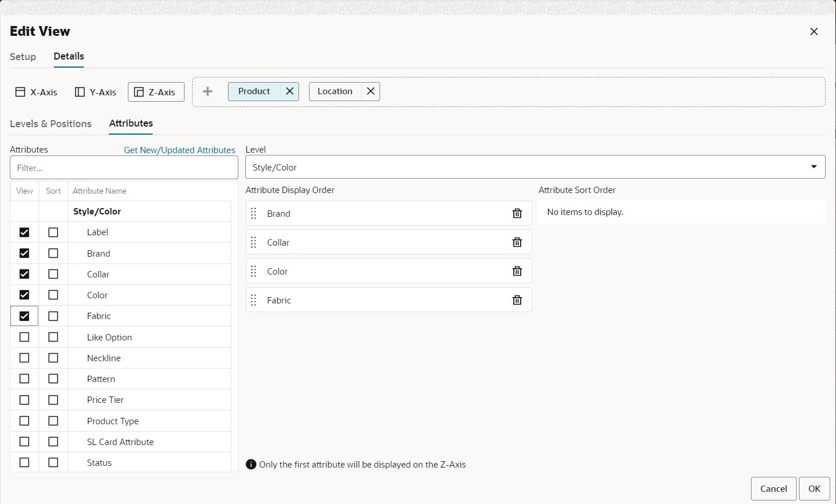Open the Level dropdown arrow
Screen dimensions: 836x504
[x=814, y=167]
